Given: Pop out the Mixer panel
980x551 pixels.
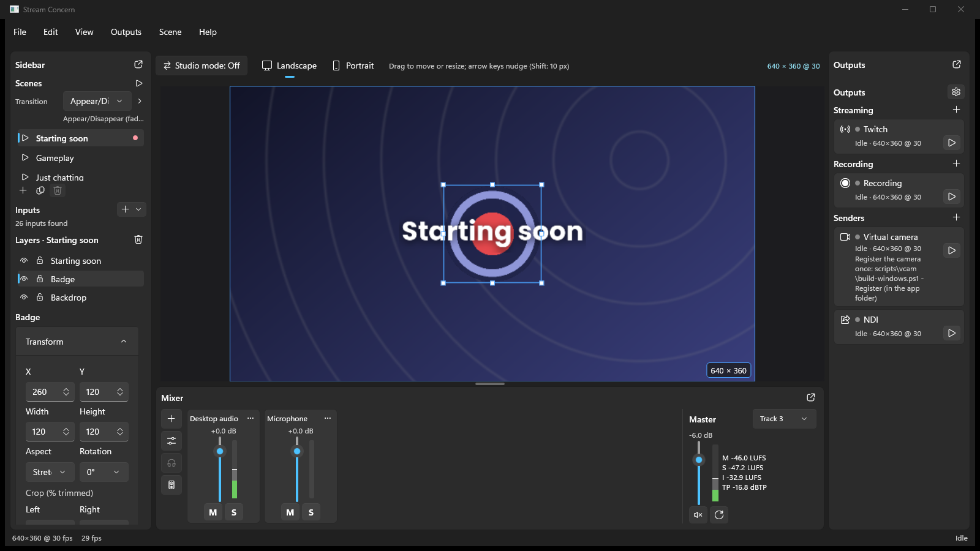Looking at the screenshot, I should (x=811, y=397).
